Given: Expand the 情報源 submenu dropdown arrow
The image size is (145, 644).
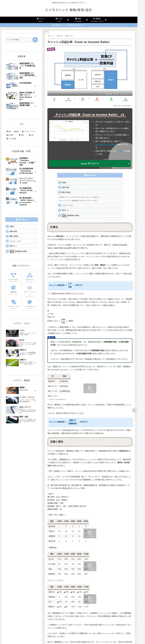Looking at the screenshot, I should pyautogui.click(x=106, y=20).
